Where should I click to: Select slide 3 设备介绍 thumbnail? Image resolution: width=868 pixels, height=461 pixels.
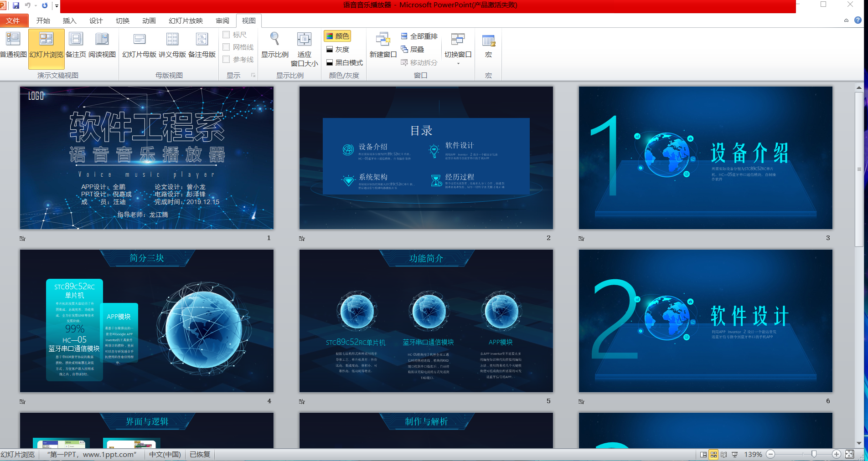coord(706,158)
